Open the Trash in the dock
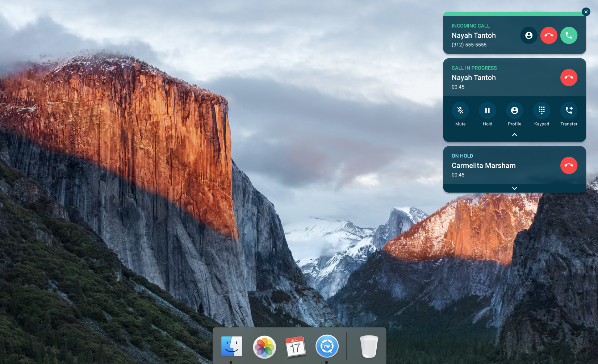The height and width of the screenshot is (364, 598). [369, 347]
